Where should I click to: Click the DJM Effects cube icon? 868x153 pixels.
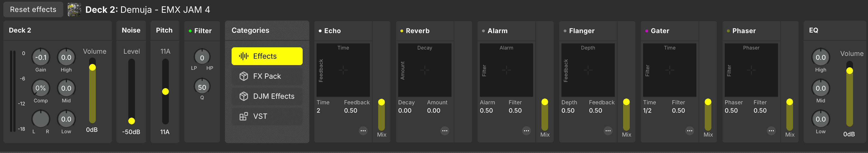pyautogui.click(x=244, y=96)
